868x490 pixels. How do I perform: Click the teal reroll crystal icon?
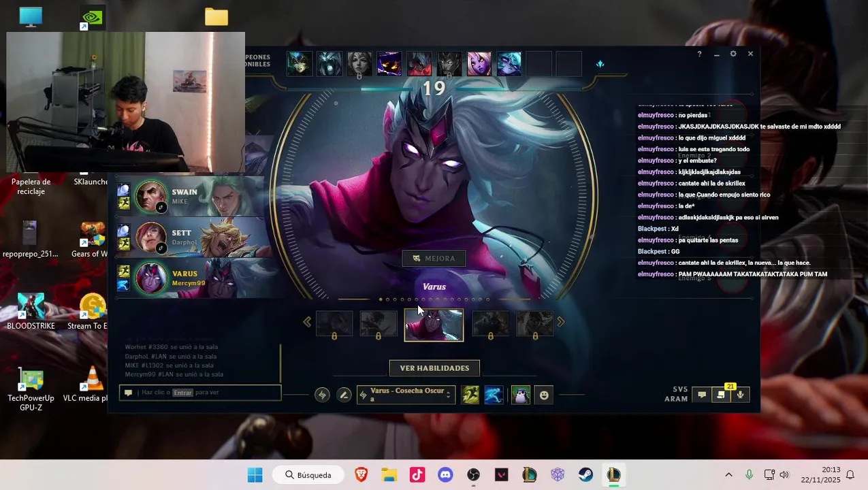coord(600,64)
